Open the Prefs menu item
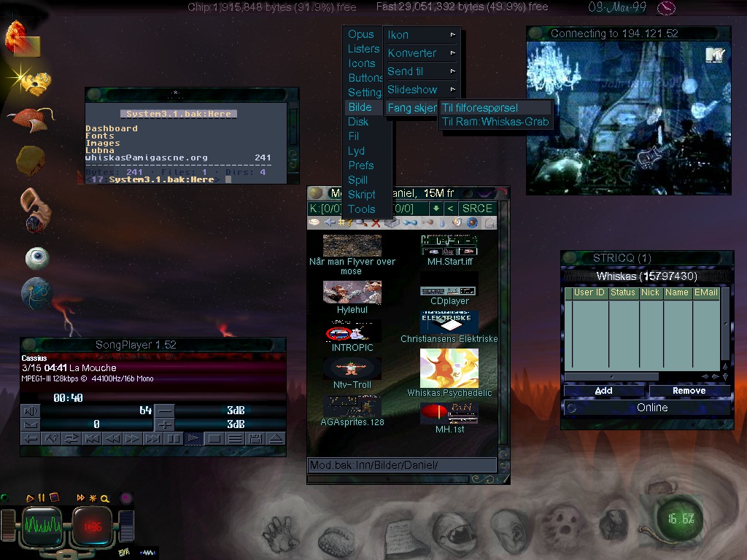The height and width of the screenshot is (560, 747). coord(361,166)
